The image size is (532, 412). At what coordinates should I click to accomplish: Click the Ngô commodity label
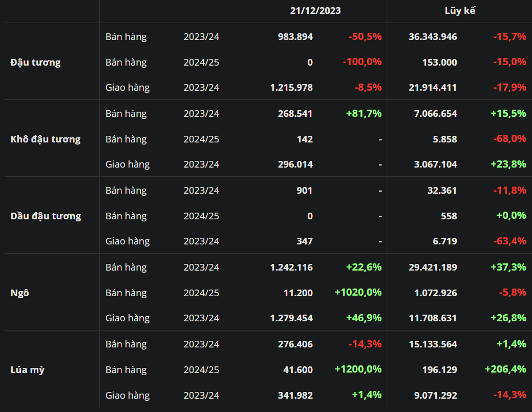pos(19,293)
